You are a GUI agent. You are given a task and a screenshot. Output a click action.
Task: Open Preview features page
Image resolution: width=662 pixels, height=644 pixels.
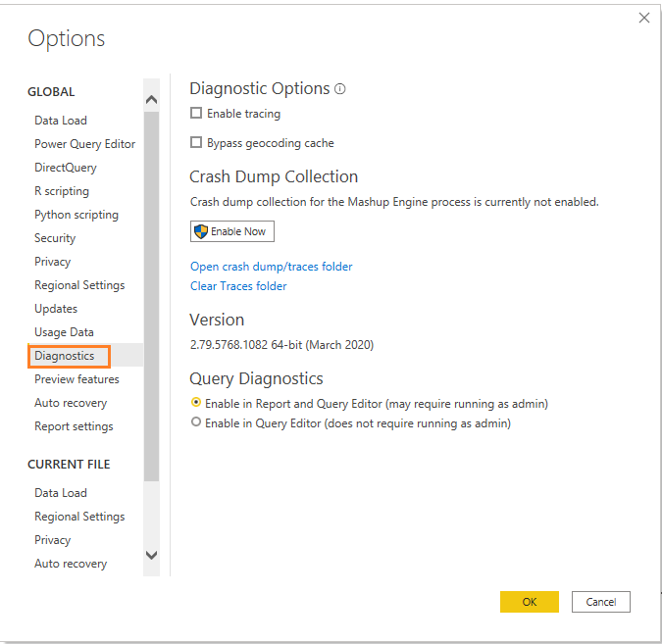pyautogui.click(x=76, y=379)
